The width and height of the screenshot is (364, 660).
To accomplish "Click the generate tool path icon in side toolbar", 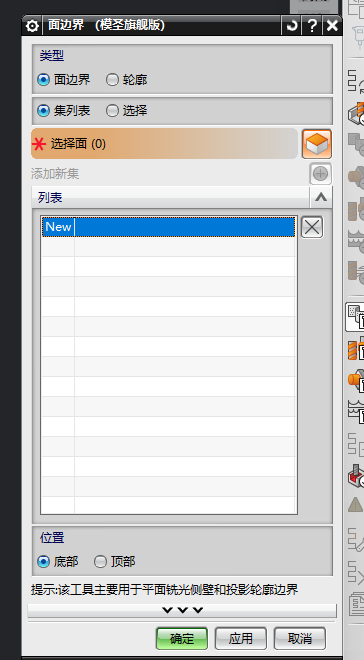I will [356, 82].
